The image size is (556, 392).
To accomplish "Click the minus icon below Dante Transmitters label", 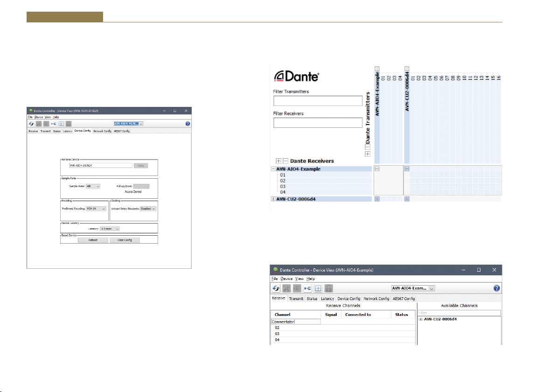I will 368,147.
